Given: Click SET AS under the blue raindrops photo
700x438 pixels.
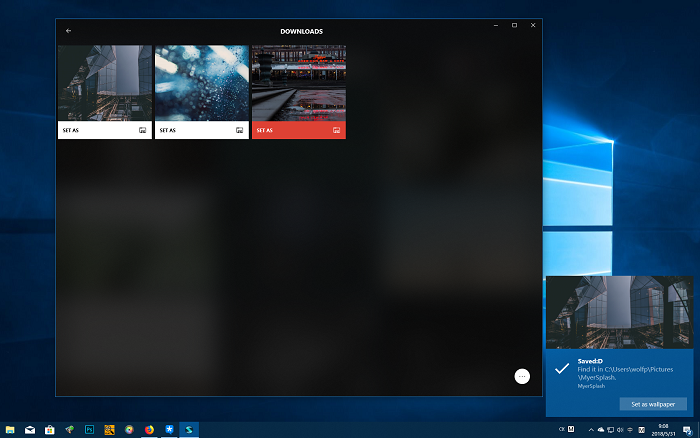Looking at the screenshot, I should click(x=167, y=130).
